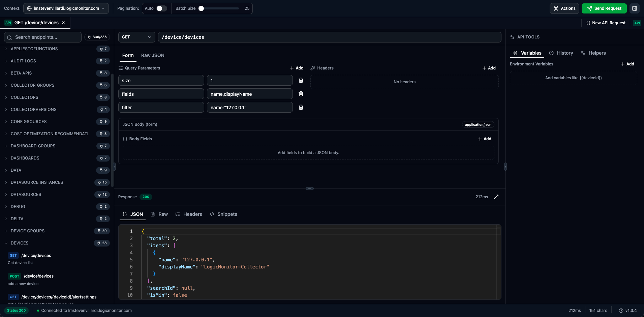
Task: Toggle the side panel layout icon top-right
Action: pyautogui.click(x=635, y=8)
